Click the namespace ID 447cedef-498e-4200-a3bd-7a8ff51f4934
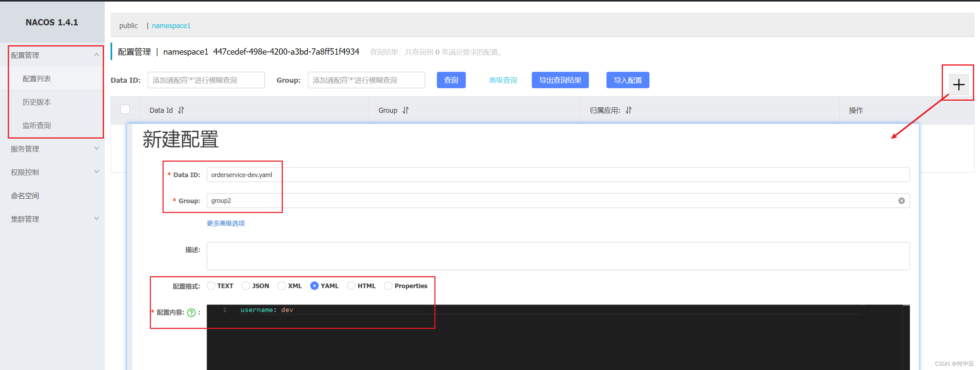This screenshot has height=370, width=980. click(x=286, y=52)
